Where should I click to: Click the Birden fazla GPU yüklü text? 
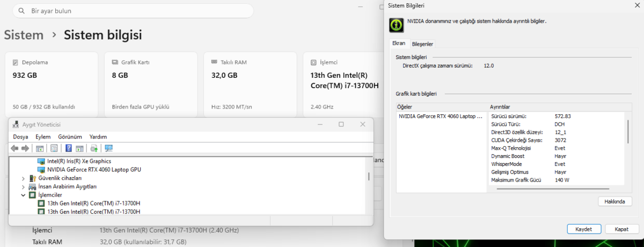pyautogui.click(x=141, y=107)
